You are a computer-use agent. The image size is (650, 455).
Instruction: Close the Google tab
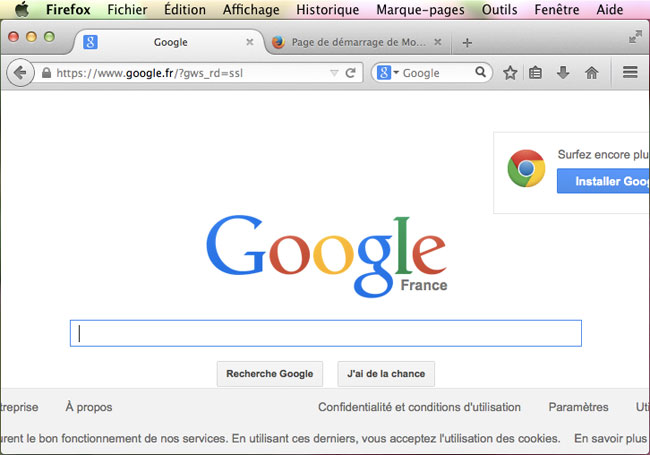[250, 42]
